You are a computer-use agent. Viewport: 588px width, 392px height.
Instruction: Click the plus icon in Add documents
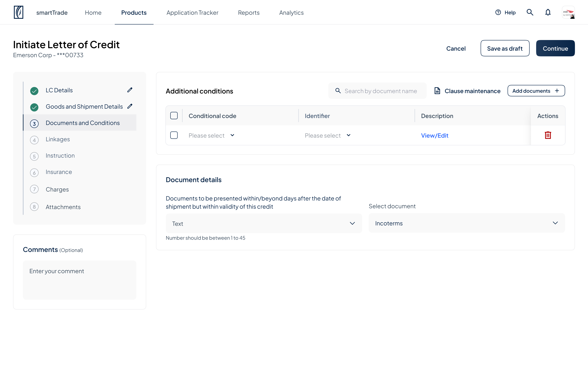(557, 91)
